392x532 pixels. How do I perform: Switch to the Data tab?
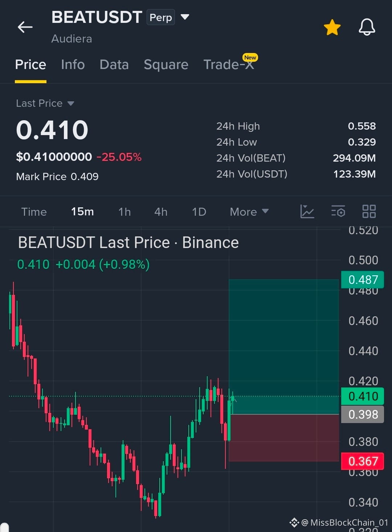coord(114,65)
